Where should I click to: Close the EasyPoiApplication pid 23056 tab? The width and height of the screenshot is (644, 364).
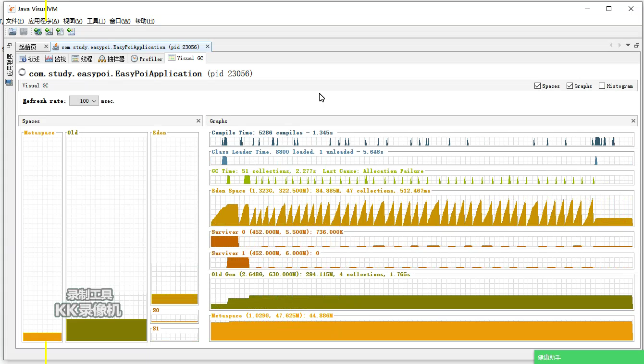208,47
